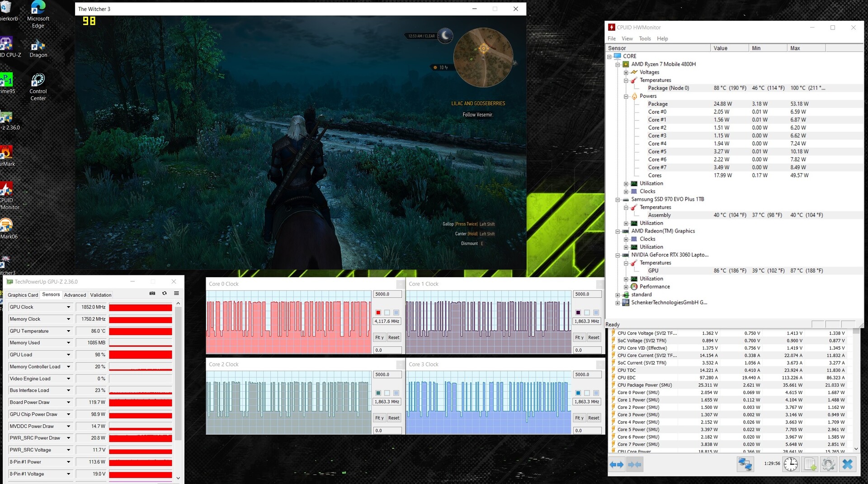Open the GPU-Z hamburger menu

tap(176, 294)
